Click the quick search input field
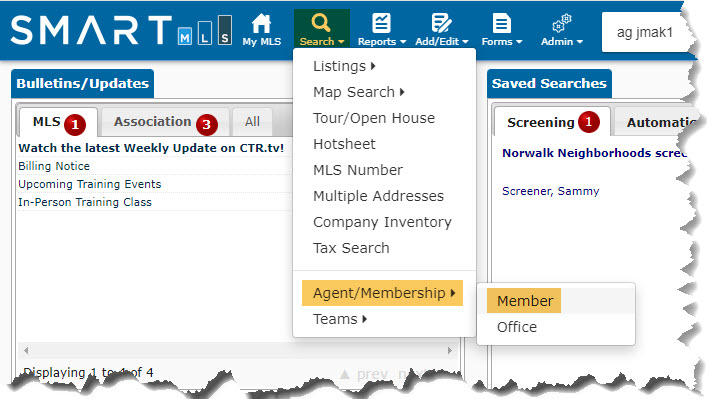This screenshot has height=399, width=707. pyautogui.click(x=646, y=32)
